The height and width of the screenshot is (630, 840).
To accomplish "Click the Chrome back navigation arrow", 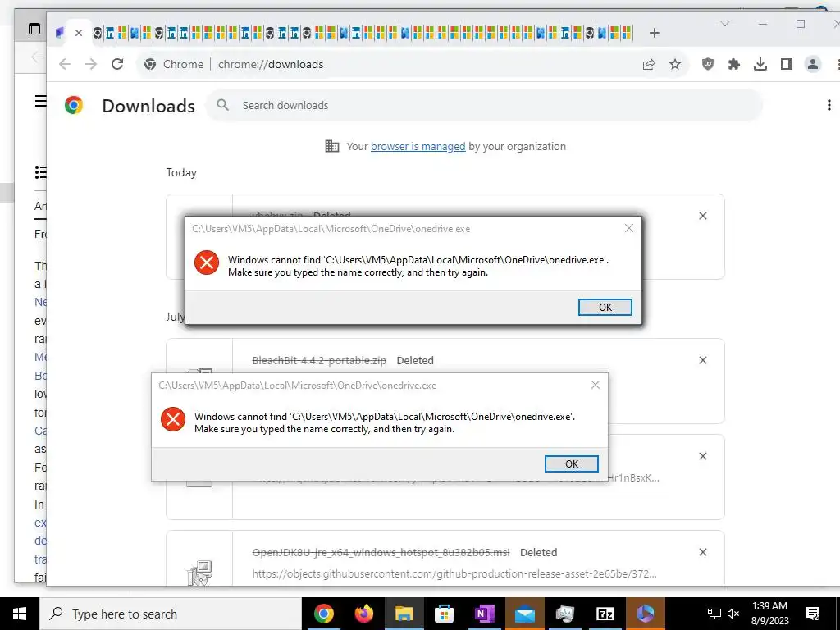I will tap(65, 64).
